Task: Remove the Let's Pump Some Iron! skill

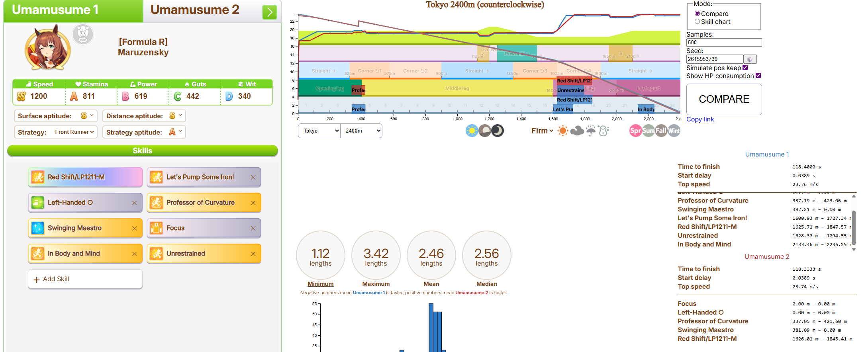Action: (253, 178)
